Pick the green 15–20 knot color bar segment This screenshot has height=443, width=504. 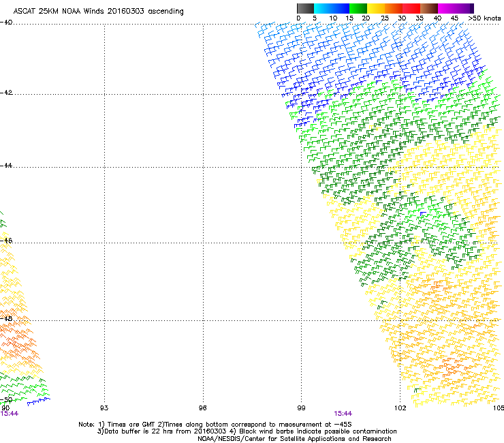point(358,8)
